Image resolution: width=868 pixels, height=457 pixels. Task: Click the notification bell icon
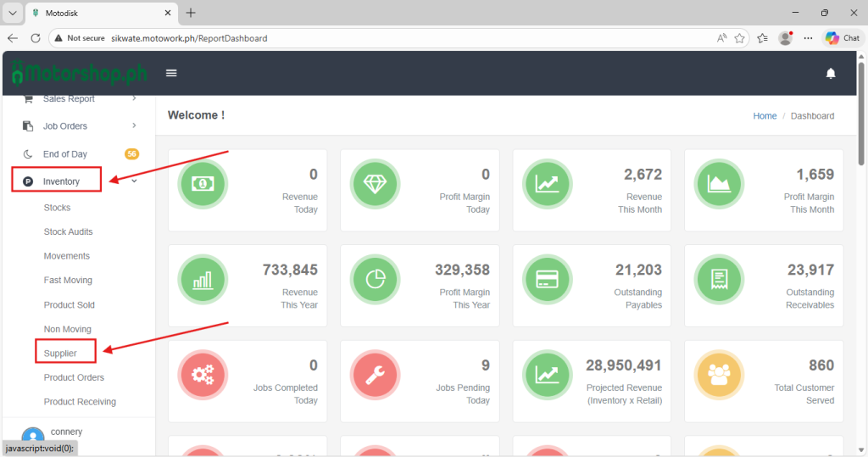coord(831,74)
